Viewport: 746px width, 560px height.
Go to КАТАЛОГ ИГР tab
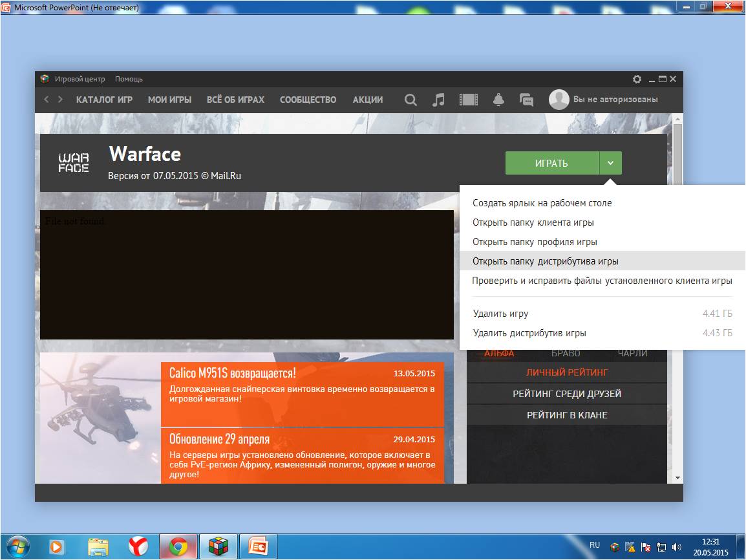pyautogui.click(x=104, y=100)
